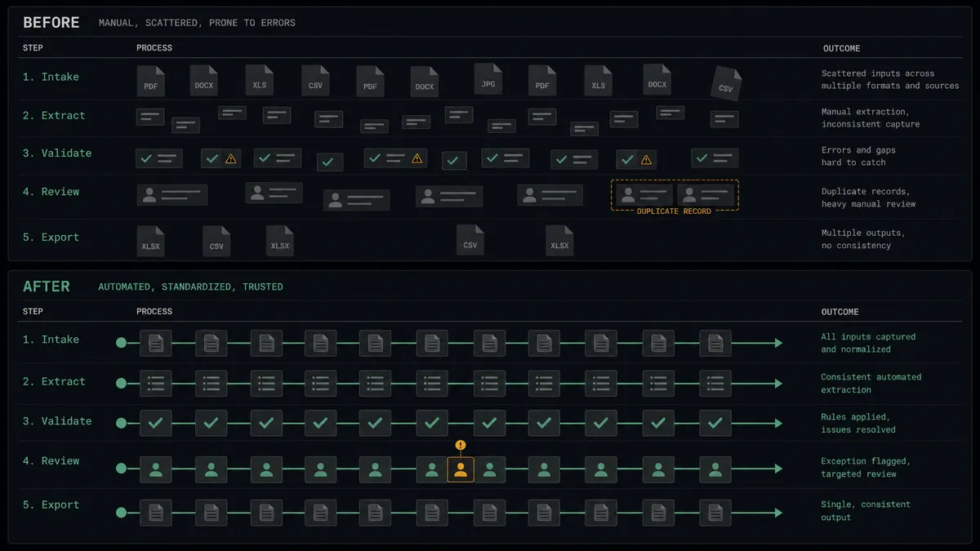This screenshot has width=980, height=551.
Task: Click the PROCESS column header in After section
Action: [x=154, y=311]
